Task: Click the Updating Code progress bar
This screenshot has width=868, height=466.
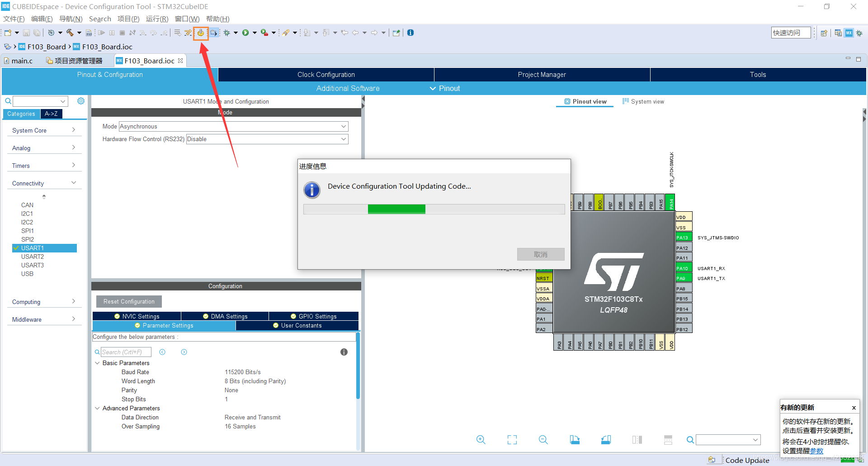Action: click(434, 209)
